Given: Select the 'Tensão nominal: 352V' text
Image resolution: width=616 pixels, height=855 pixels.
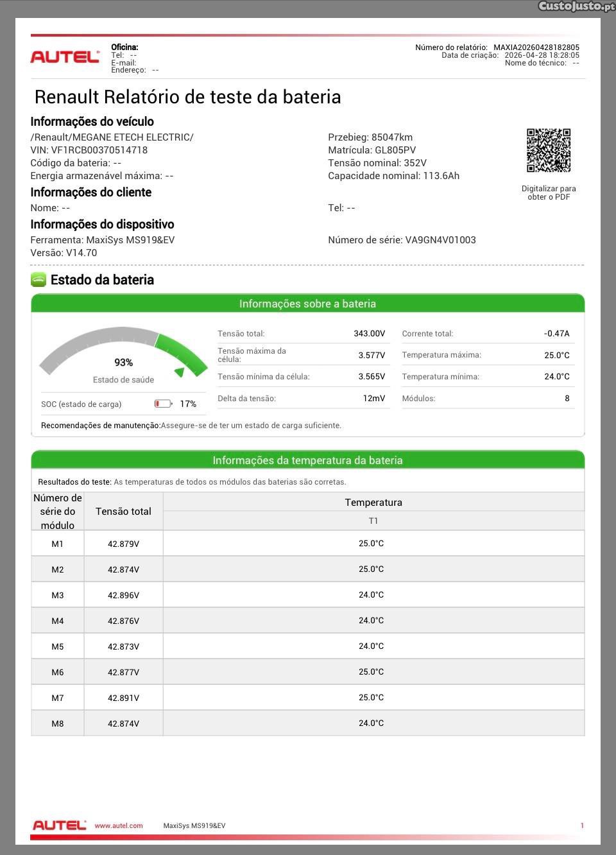Looking at the screenshot, I should coord(377,163).
